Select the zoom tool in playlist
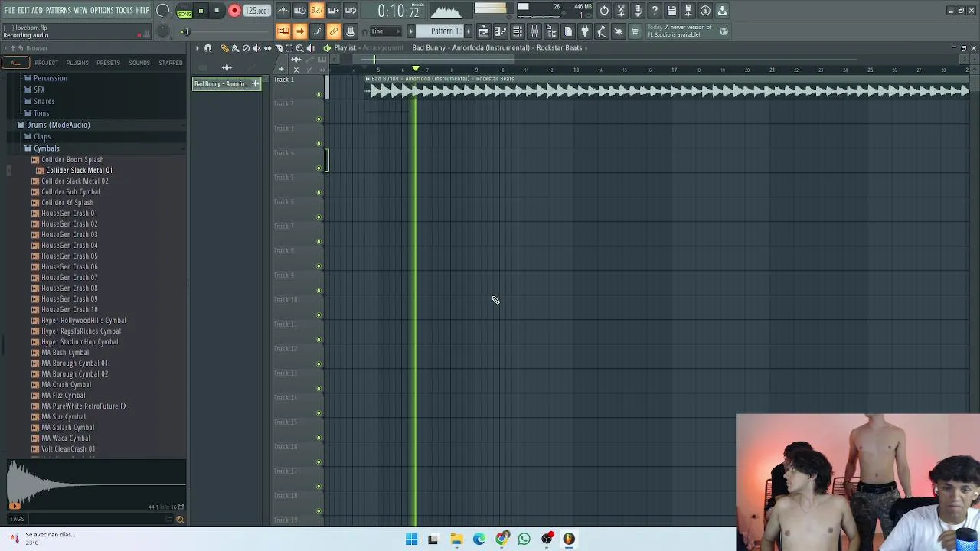 [299, 48]
